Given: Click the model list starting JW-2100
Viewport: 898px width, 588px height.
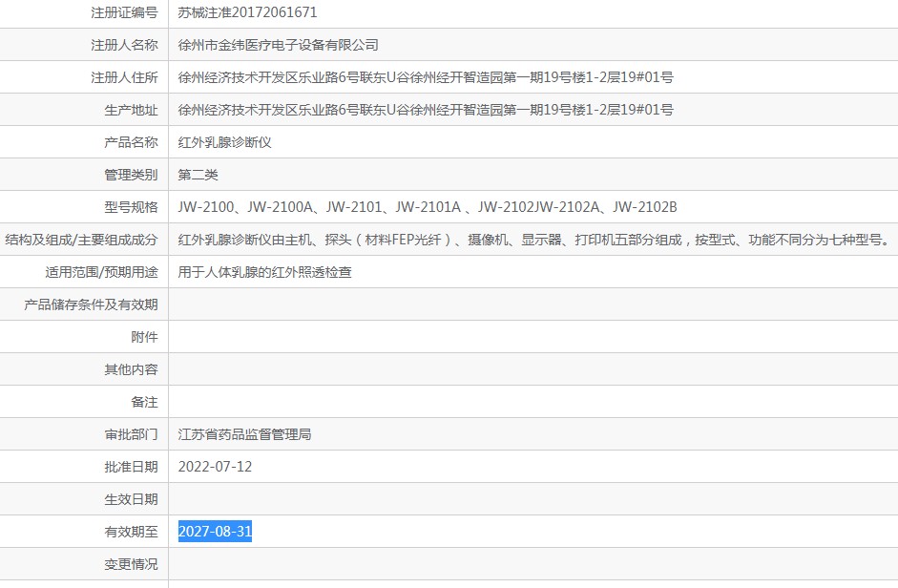Looking at the screenshot, I should pos(428,207).
